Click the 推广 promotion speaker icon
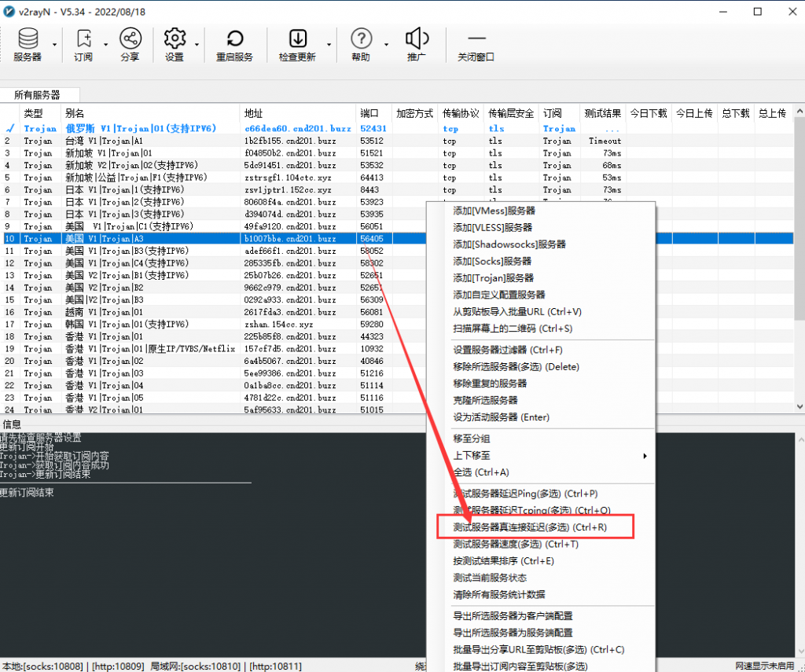 tap(417, 44)
